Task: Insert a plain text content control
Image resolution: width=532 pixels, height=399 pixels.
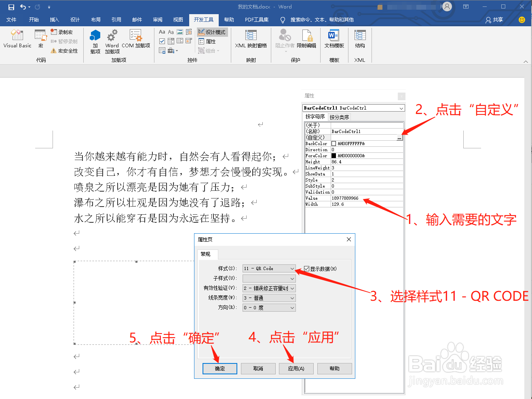Action: (171, 32)
